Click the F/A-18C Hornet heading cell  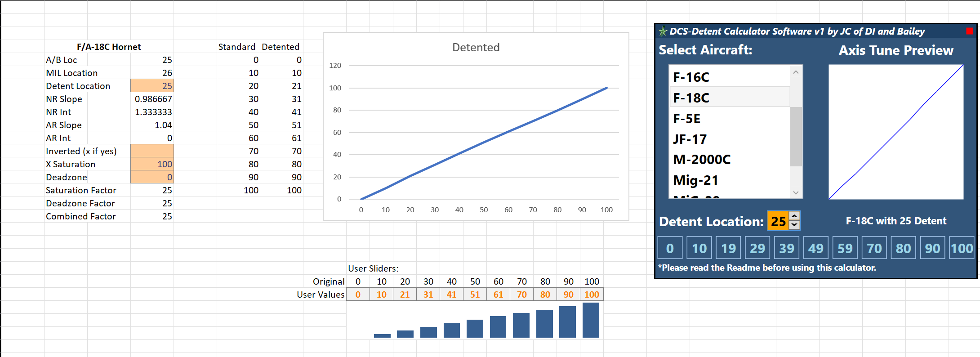[x=109, y=46]
